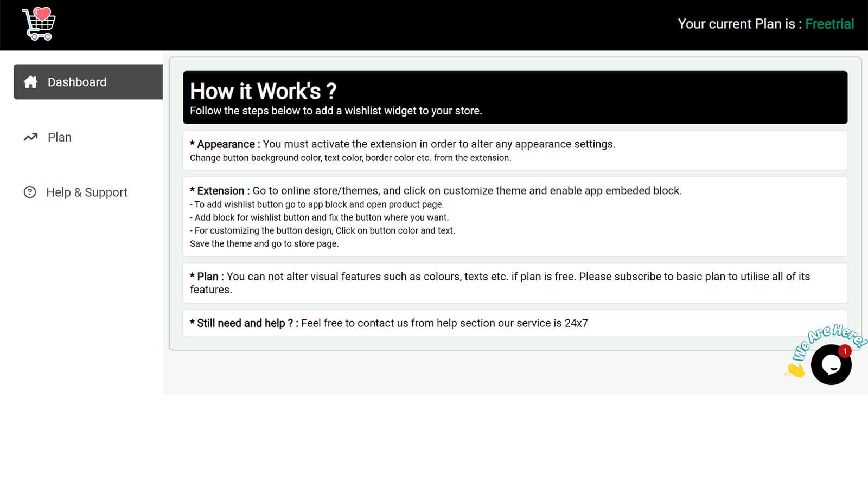This screenshot has height=488, width=868.
Task: Click the Plan subscription notice card
Action: (x=514, y=282)
